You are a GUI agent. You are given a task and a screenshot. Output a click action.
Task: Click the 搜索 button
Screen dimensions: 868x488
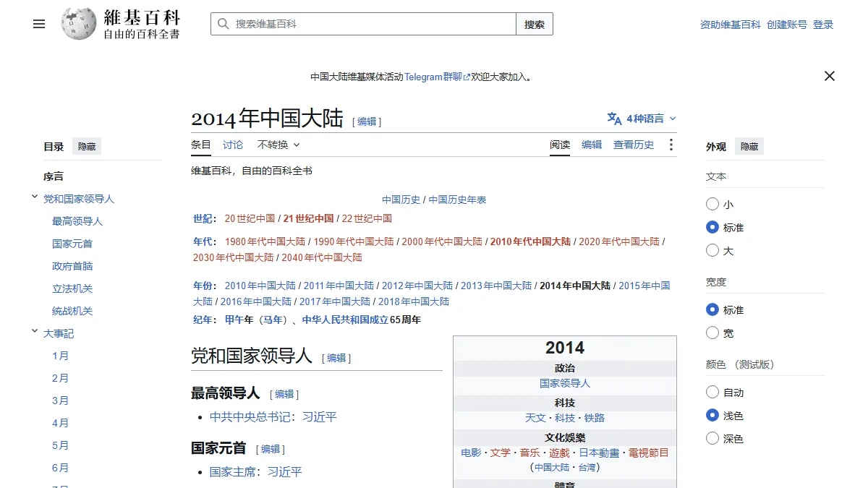[x=535, y=24]
